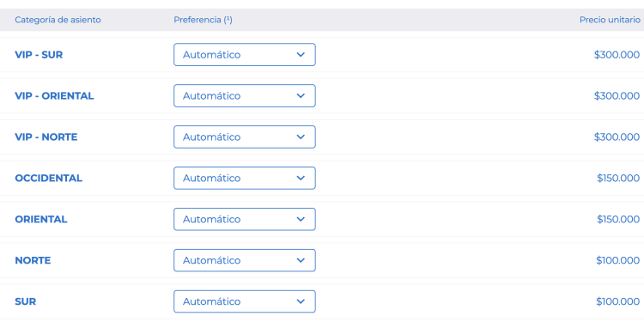Select the VIP - NORTE category name
Screen dimensions: 644x322
pos(46,137)
